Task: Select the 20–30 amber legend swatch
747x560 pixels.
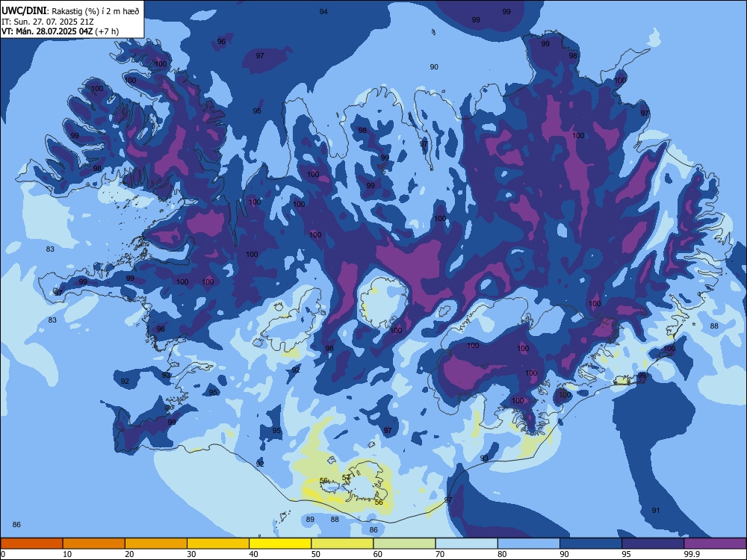Action: 156,544
